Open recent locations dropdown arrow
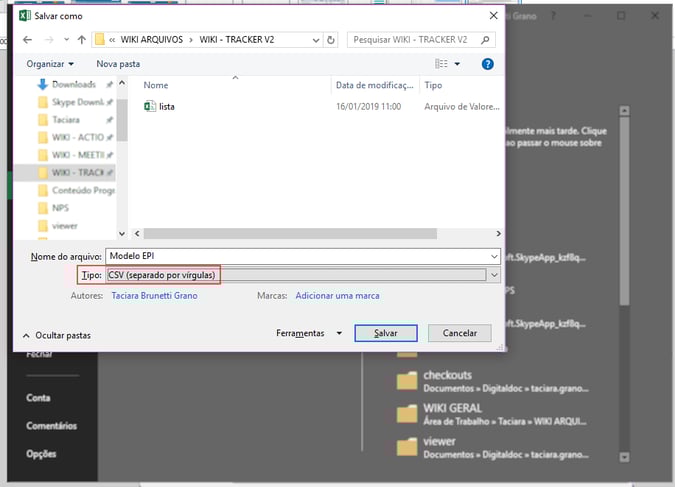The height and width of the screenshot is (487, 675). (66, 40)
